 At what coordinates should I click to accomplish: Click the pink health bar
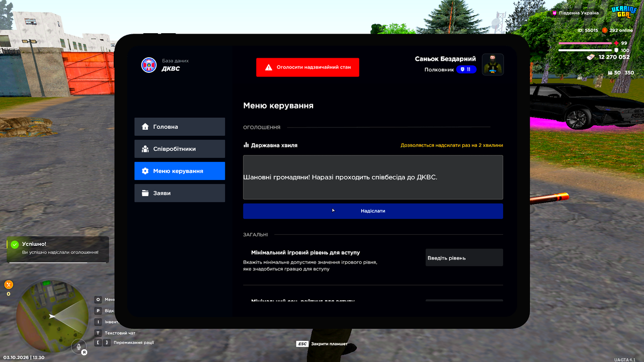(x=585, y=43)
